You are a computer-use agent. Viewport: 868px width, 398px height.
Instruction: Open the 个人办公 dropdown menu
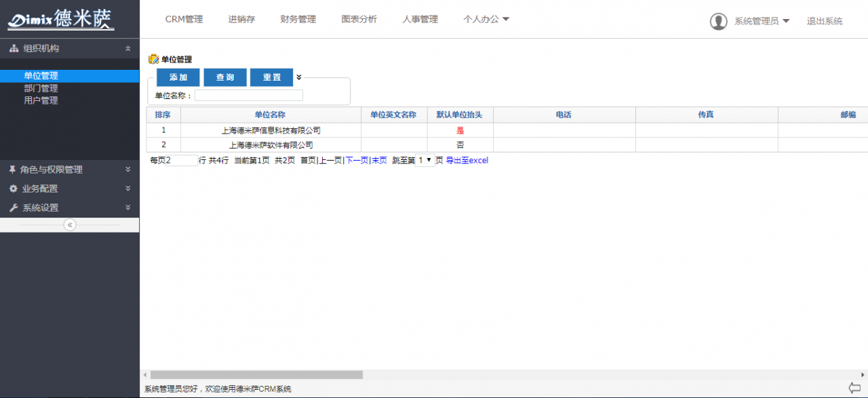pyautogui.click(x=486, y=19)
